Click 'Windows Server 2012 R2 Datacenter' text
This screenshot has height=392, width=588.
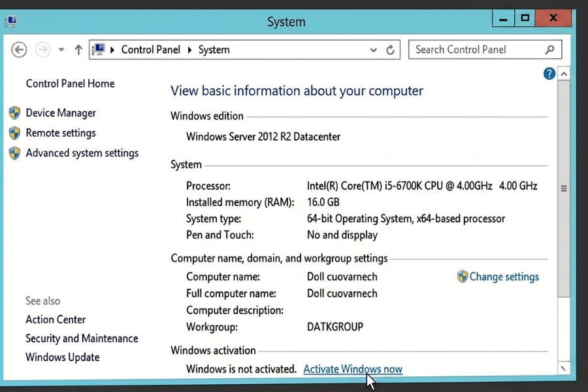(x=263, y=137)
